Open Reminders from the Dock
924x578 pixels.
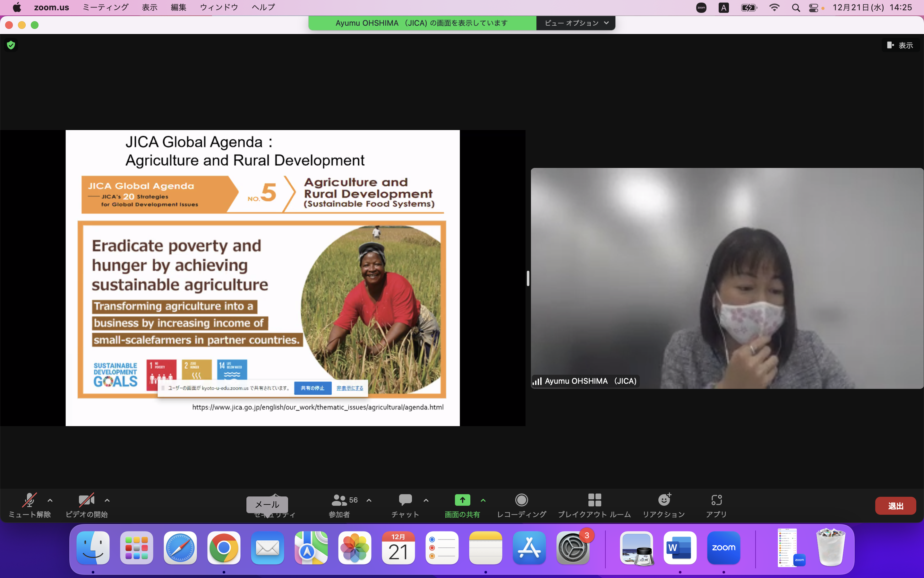tap(442, 548)
